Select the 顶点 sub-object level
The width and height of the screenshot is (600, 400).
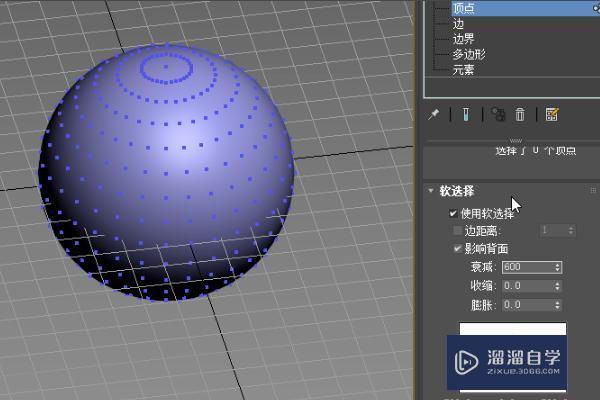pos(525,8)
